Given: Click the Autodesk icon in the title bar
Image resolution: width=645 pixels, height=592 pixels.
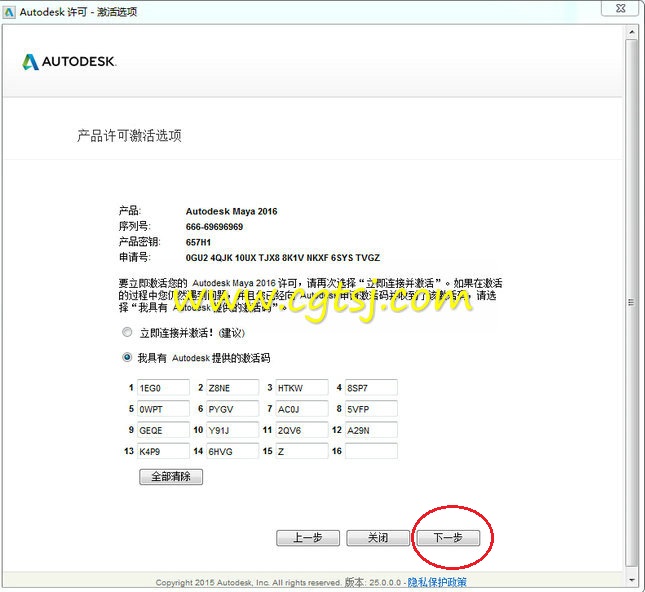Looking at the screenshot, I should pos(9,12).
